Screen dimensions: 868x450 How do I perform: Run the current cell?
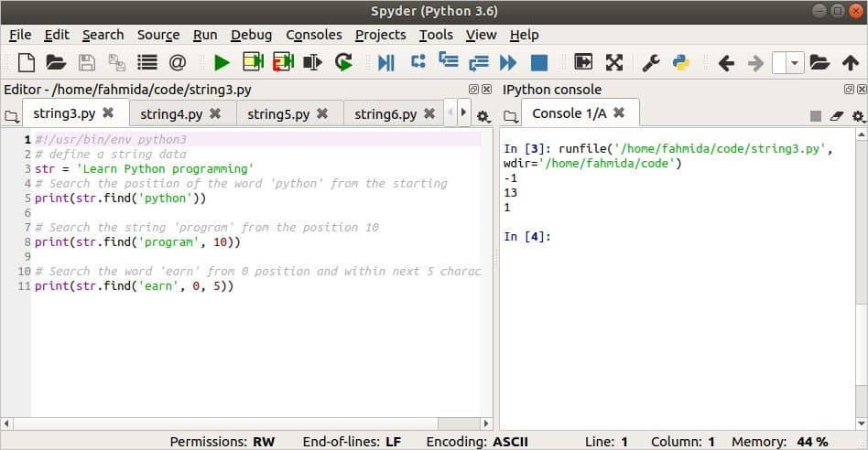(x=253, y=62)
